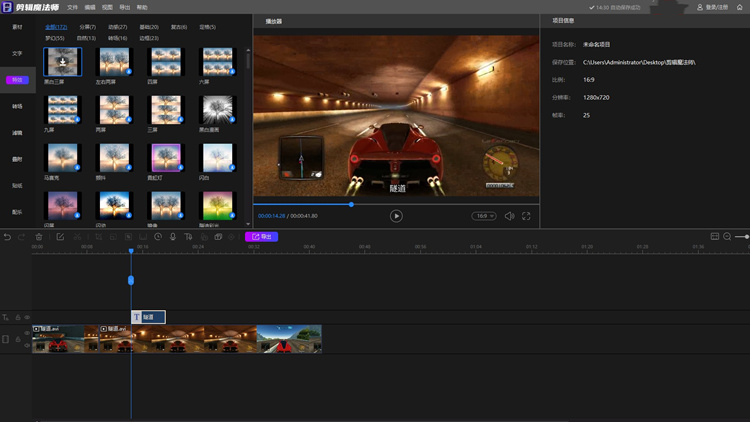Click the effects panel scrollbar
Screen dimensions: 750x422
(x=248, y=61)
